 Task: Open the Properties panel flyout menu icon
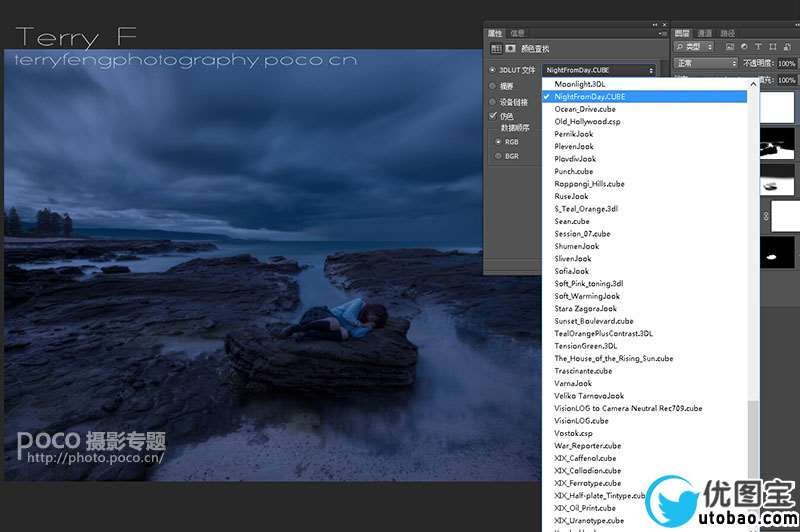click(x=662, y=34)
